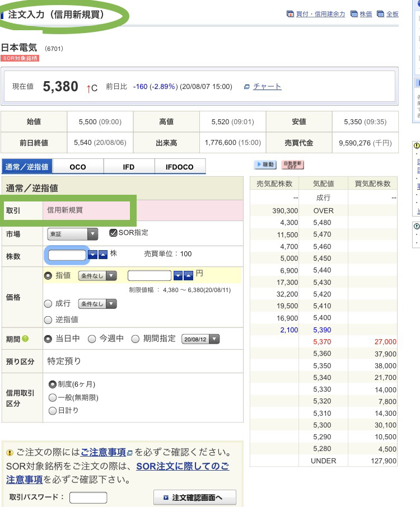Select the 今週中 radio button

click(92, 339)
